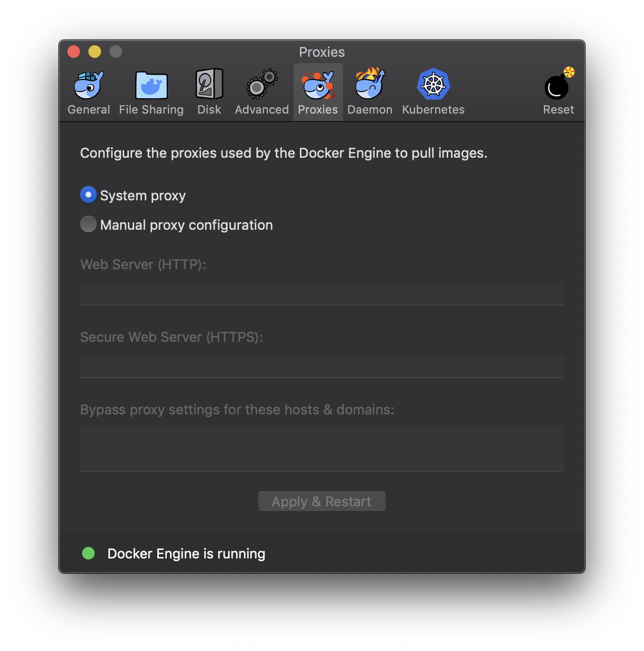Click the Secure Web Server (HTTPS) field
The width and height of the screenshot is (644, 651).
click(321, 367)
